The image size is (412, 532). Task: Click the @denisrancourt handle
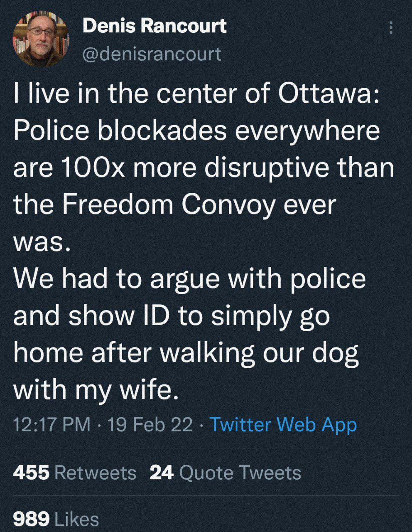[152, 54]
